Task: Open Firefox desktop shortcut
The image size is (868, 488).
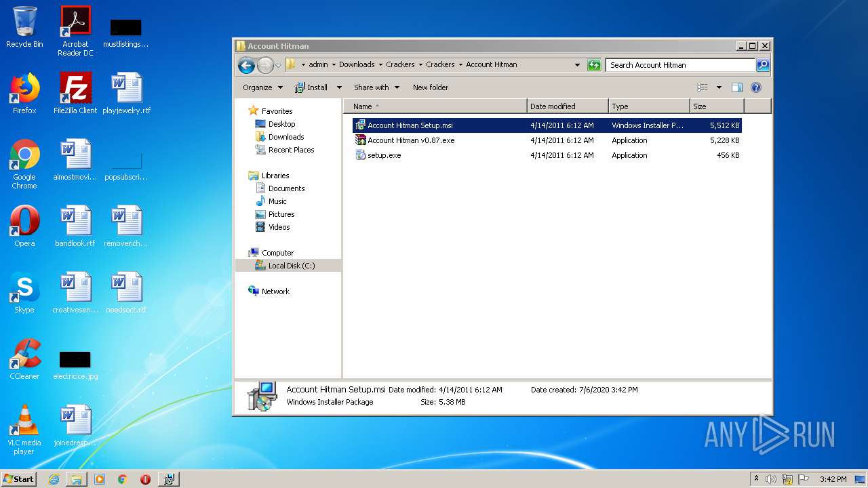Action: [24, 94]
